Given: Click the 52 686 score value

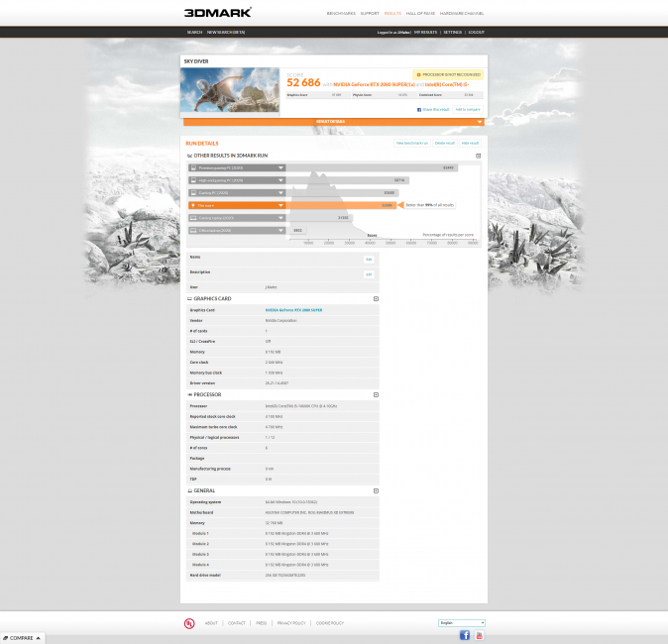Looking at the screenshot, I should click(303, 82).
